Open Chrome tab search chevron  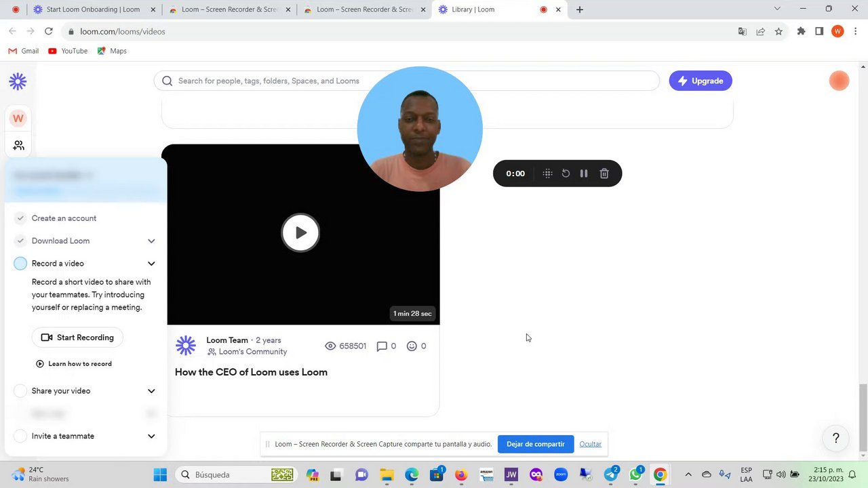coord(777,9)
